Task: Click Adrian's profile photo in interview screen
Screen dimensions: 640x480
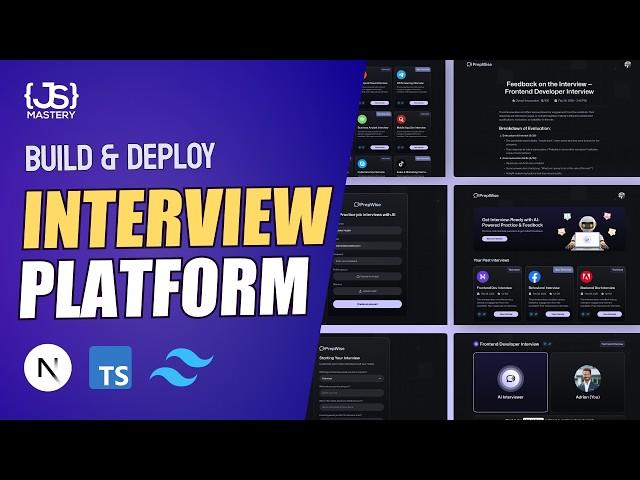Action: pos(588,379)
